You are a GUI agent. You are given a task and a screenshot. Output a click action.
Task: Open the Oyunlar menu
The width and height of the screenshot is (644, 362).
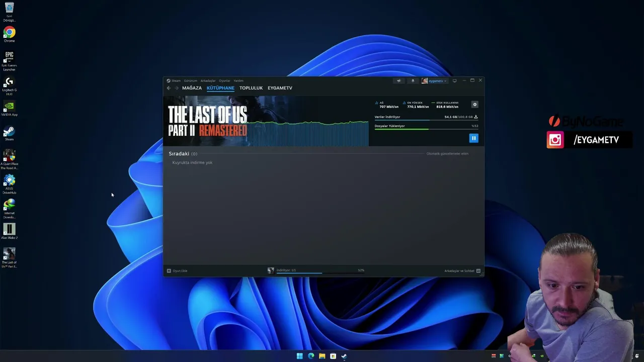[x=224, y=80]
